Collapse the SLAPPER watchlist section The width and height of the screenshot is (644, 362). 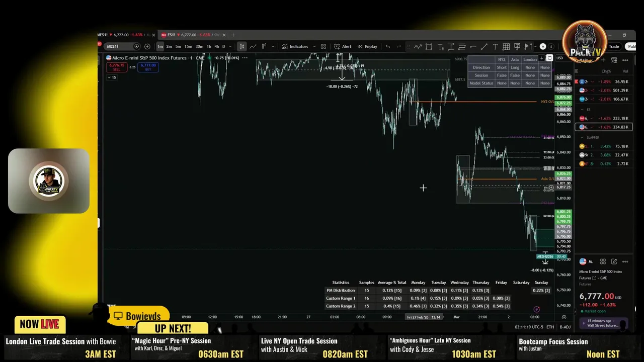pyautogui.click(x=583, y=137)
